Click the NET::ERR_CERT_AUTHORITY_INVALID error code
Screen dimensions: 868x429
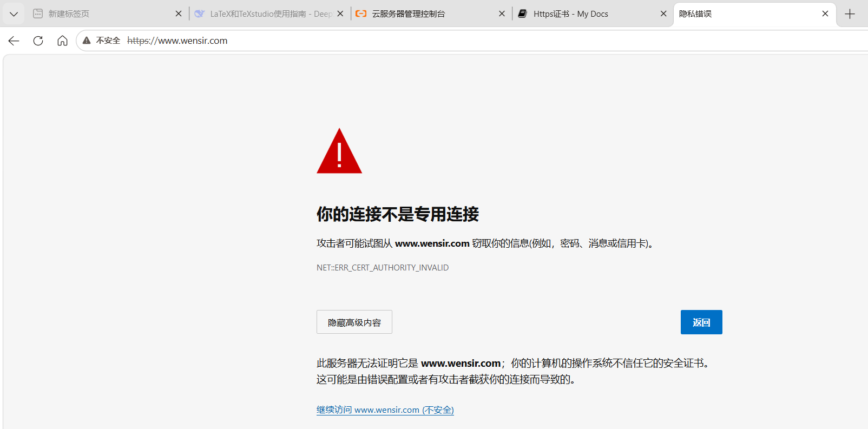tap(383, 268)
